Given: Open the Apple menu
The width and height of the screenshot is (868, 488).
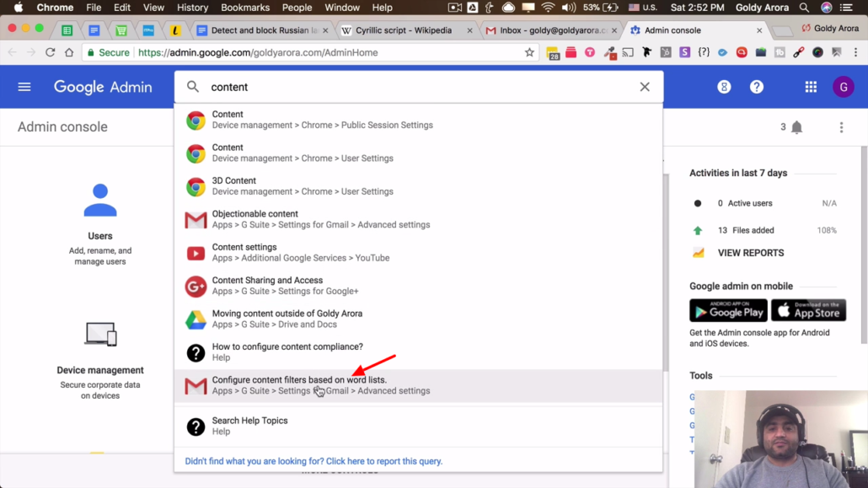Looking at the screenshot, I should coord(19,8).
